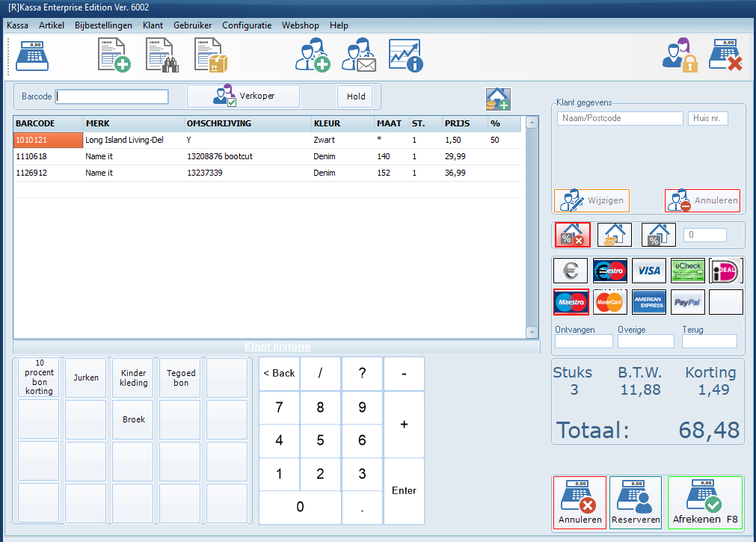Image resolution: width=756 pixels, height=542 pixels.
Task: Click the add customer toolbar icon
Action: tap(313, 55)
